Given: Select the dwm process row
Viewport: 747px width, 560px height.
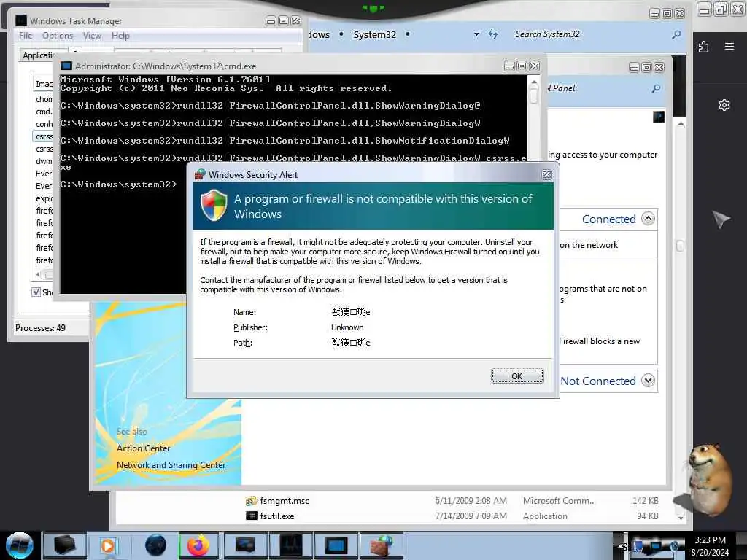Looking at the screenshot, I should click(x=44, y=161).
